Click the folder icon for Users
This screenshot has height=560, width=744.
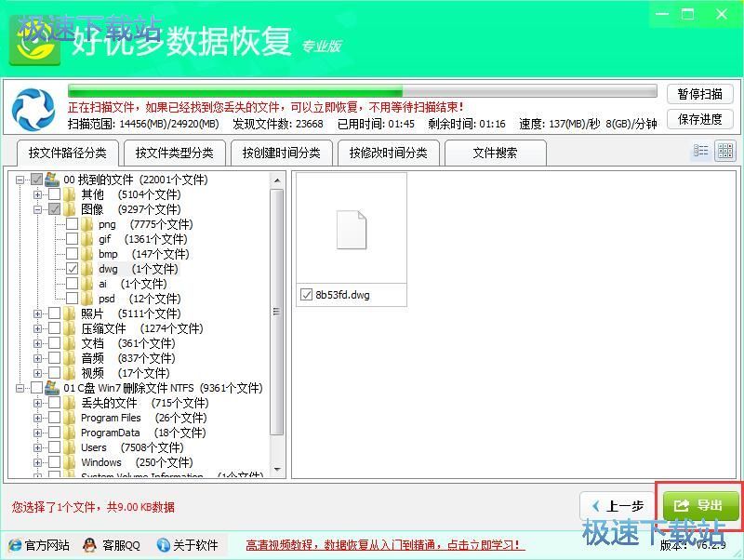tap(70, 447)
